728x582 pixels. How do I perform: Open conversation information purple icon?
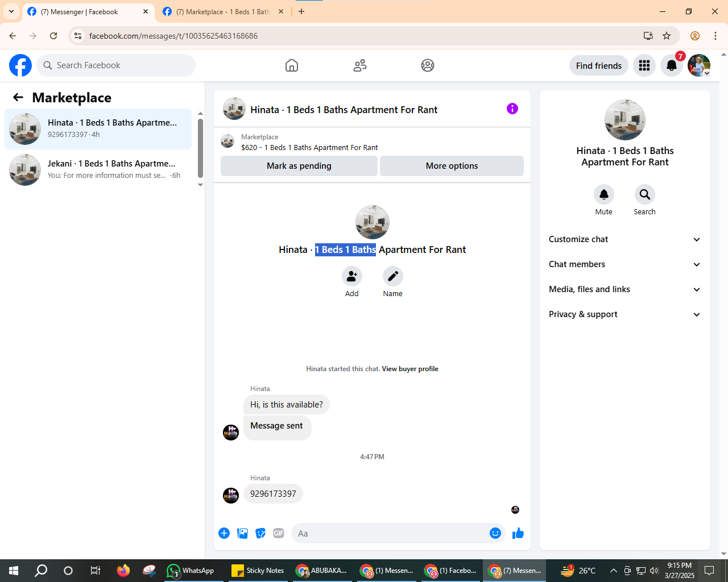click(x=512, y=109)
